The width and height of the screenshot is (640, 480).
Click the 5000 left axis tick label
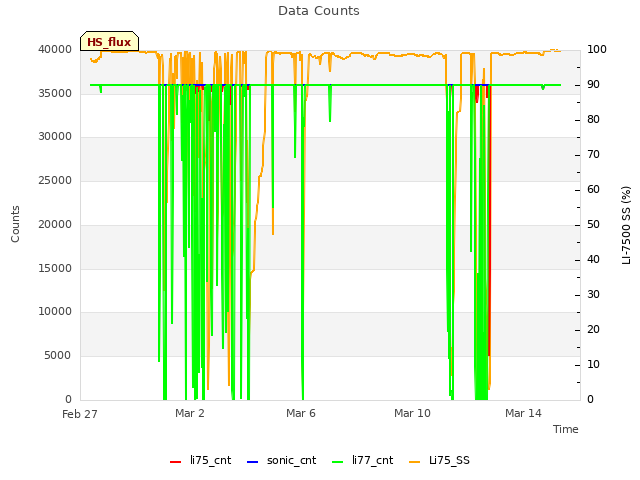click(58, 356)
